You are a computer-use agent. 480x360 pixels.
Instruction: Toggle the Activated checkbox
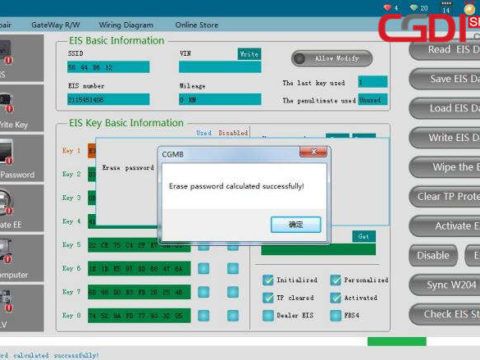tap(335, 297)
